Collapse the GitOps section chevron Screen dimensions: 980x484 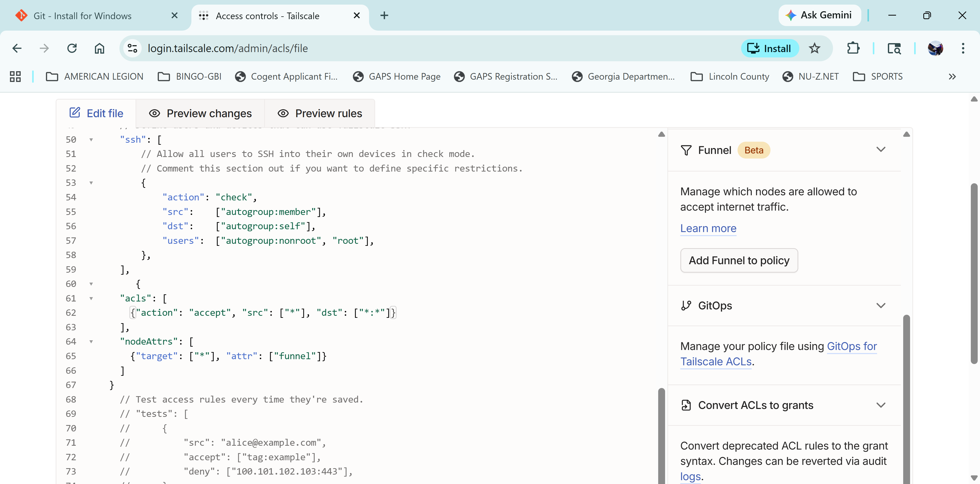881,306
